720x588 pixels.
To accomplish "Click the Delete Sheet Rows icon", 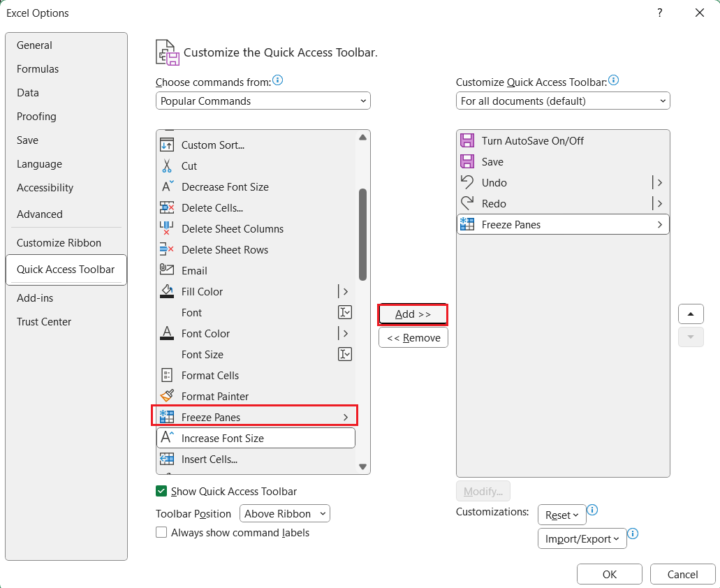I will tap(167, 249).
